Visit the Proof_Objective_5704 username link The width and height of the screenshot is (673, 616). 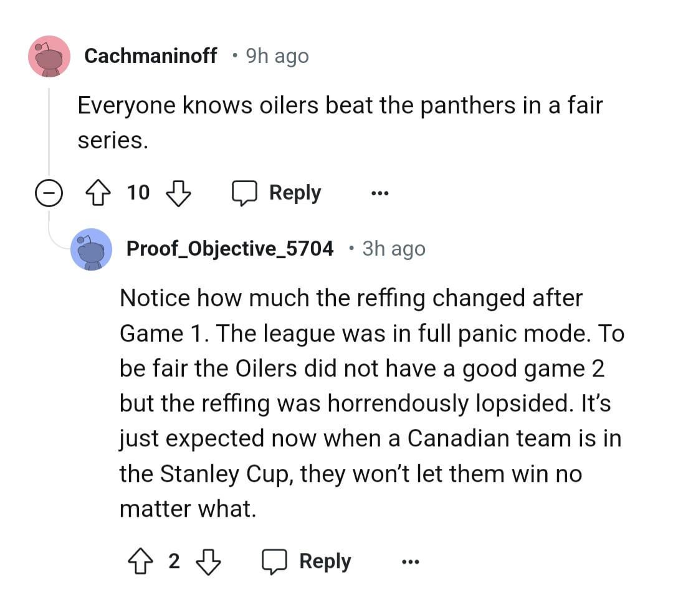[x=230, y=249]
